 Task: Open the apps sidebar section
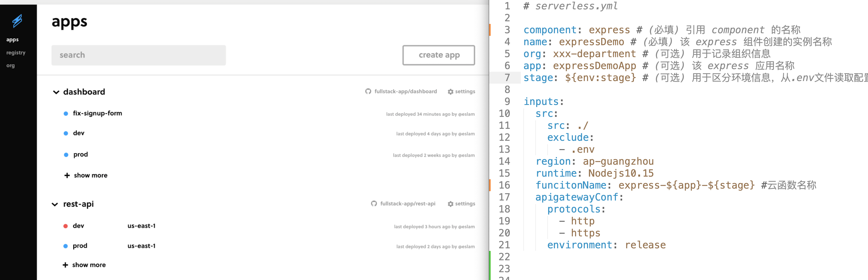[12, 40]
